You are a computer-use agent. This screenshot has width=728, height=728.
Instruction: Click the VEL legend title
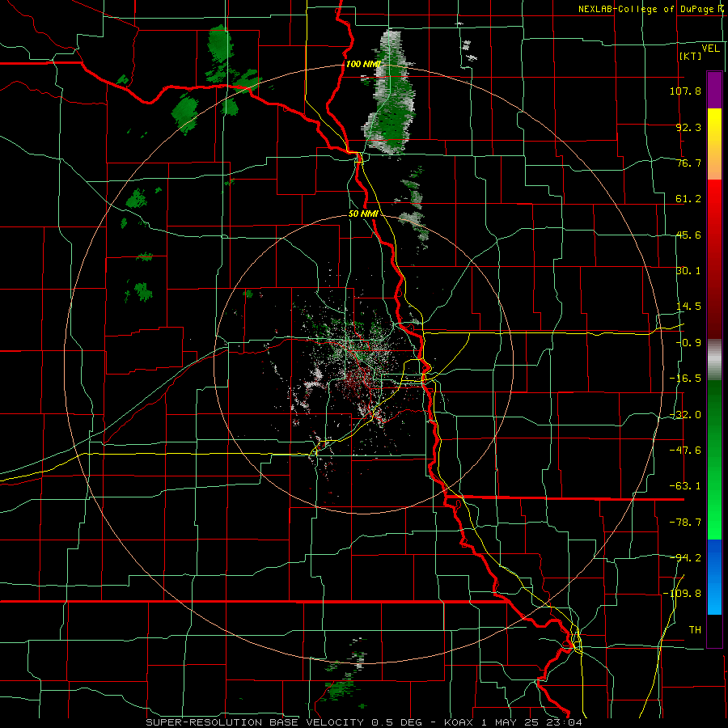tap(711, 49)
